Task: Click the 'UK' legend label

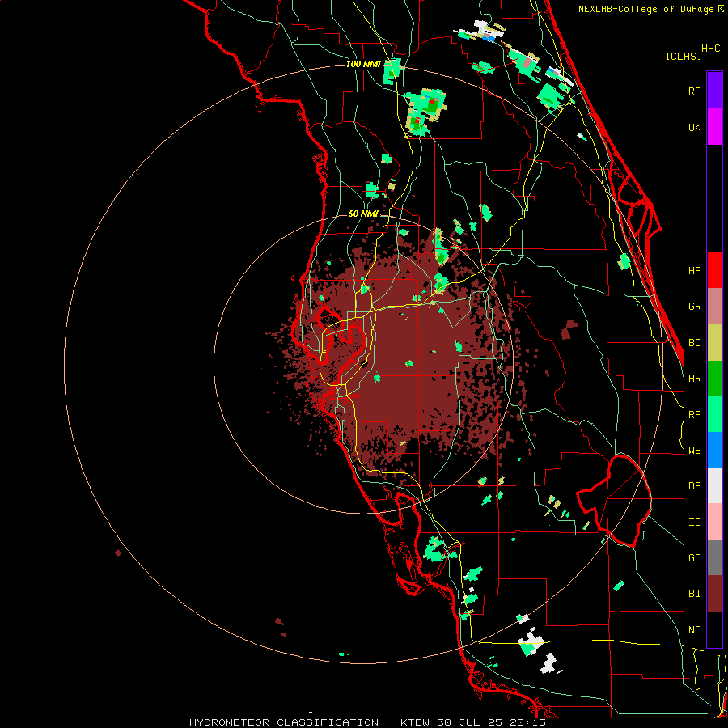Action: (x=694, y=127)
